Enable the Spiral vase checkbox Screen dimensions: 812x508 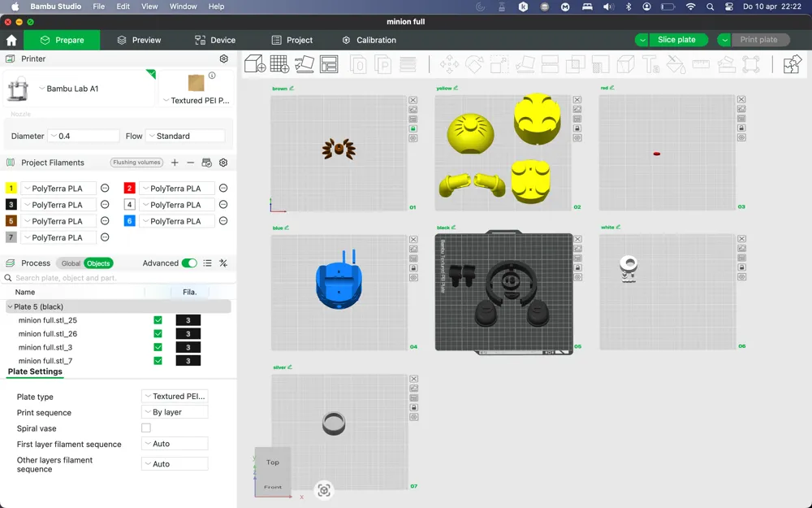[146, 428]
